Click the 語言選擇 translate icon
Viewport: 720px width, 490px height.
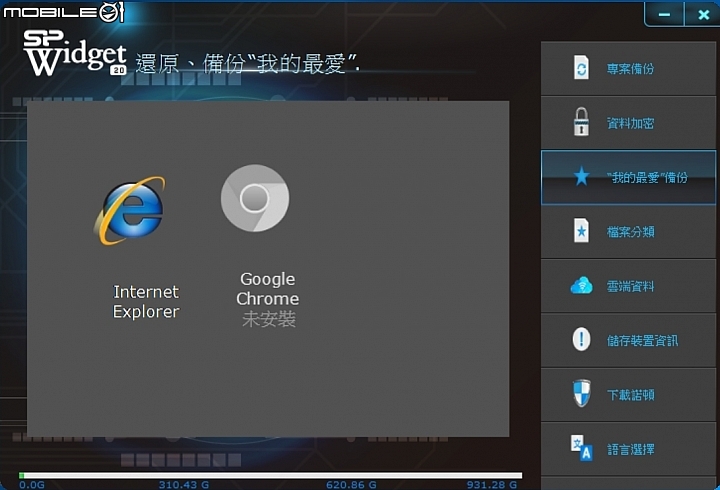[581, 448]
